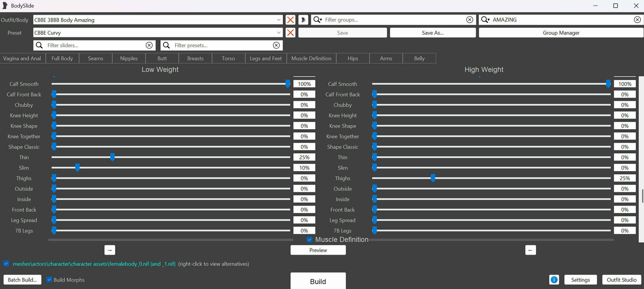This screenshot has height=289, width=644.
Task: Toggle the Muscle Definition category checkbox
Action: (309, 240)
